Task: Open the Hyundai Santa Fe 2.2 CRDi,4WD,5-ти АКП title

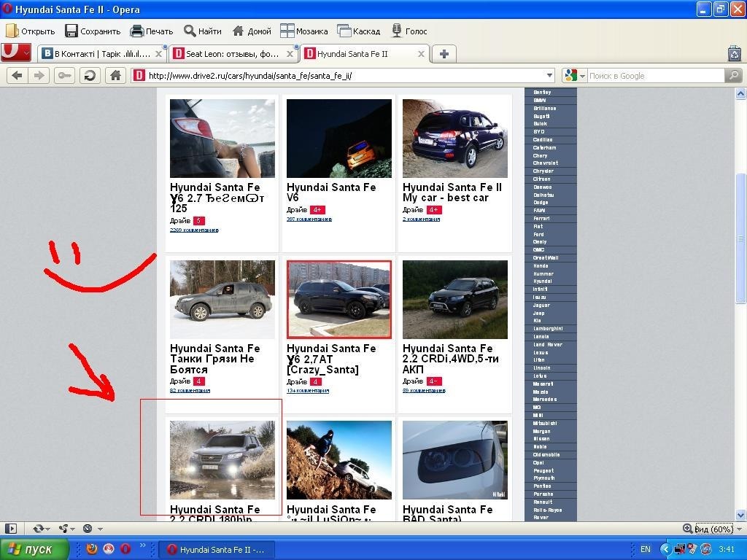Action: [450, 359]
